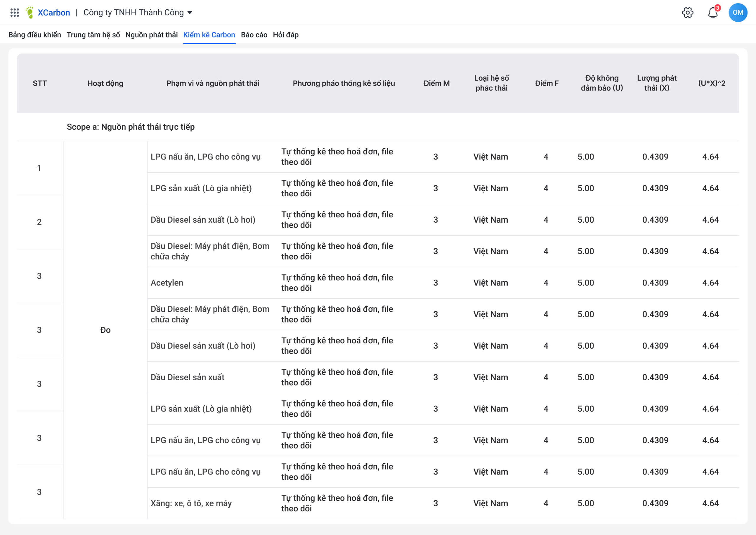Click the Lượng phát thải (X) header
The image size is (756, 535).
click(x=656, y=83)
